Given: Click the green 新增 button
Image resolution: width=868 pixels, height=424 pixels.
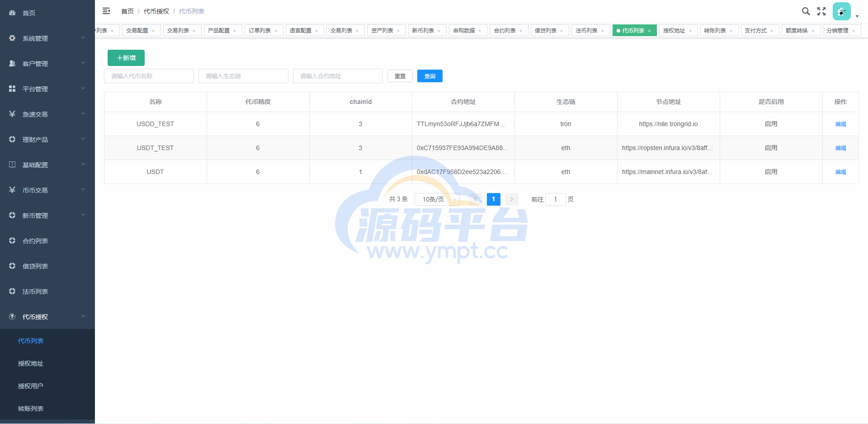Looking at the screenshot, I should pyautogui.click(x=126, y=58).
